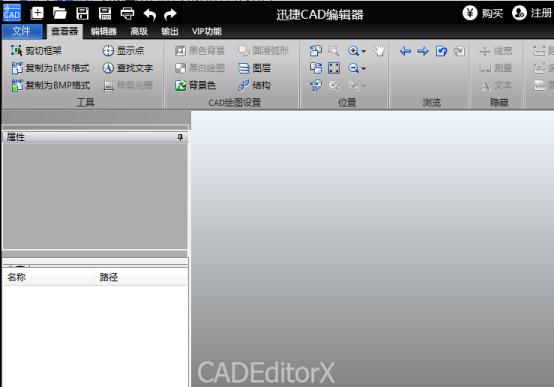Expand the Zoom In dropdown arrow
Screen dimensions: 554x387
363,52
